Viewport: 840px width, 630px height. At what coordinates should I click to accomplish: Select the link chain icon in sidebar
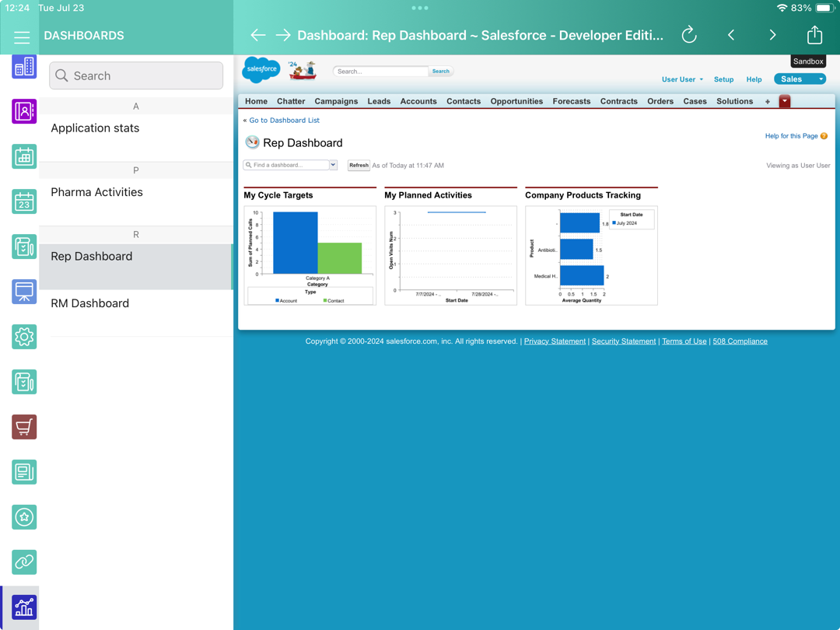(x=23, y=562)
